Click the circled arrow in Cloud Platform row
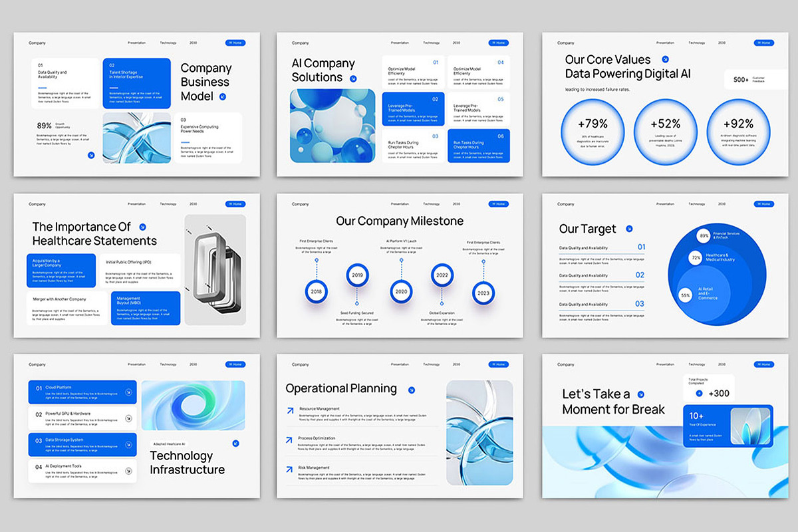The width and height of the screenshot is (798, 532). tap(128, 392)
